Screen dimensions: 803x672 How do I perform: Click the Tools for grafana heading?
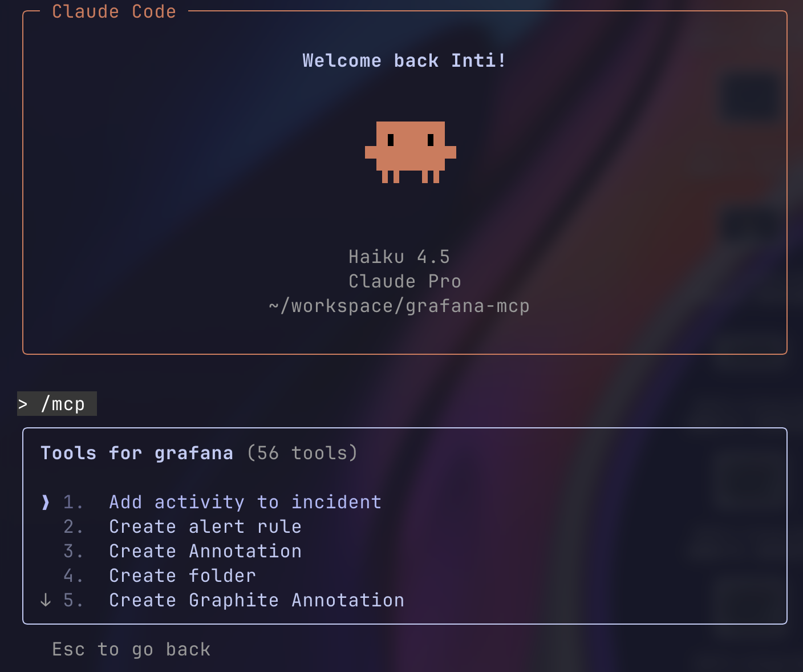(x=137, y=453)
